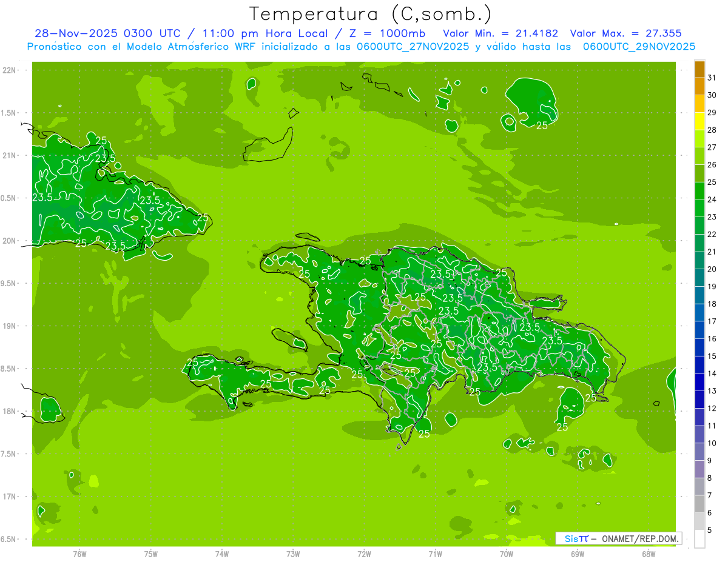Click the legend swatch between 29 and 30

pyautogui.click(x=699, y=104)
